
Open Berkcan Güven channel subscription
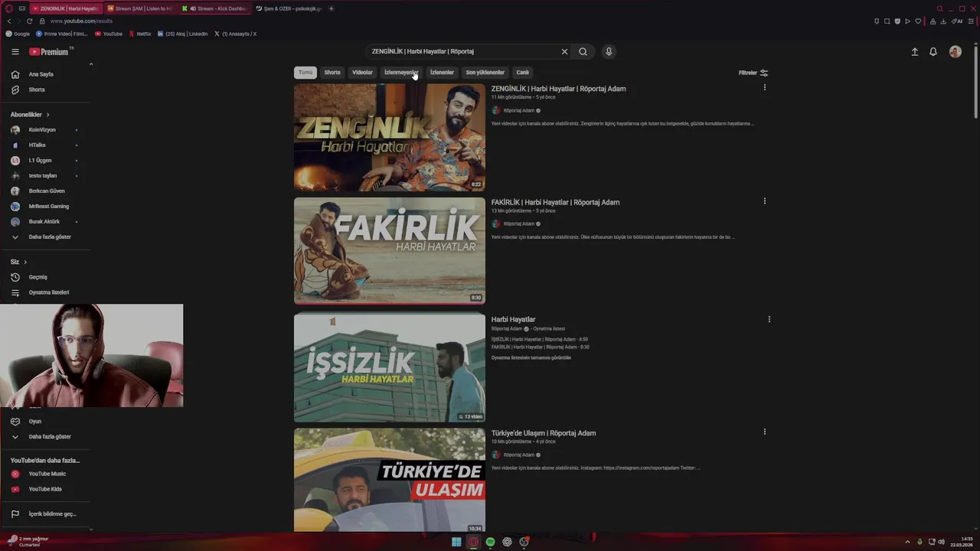[46, 191]
